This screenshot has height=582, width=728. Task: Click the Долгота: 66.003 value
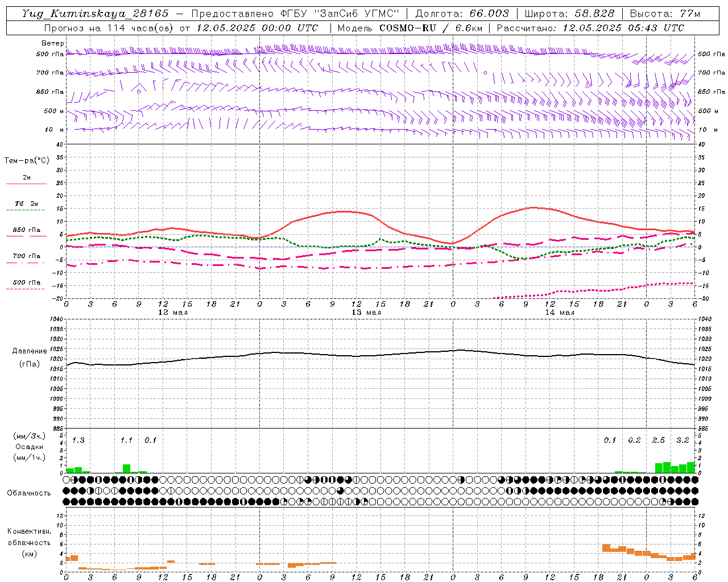(462, 14)
